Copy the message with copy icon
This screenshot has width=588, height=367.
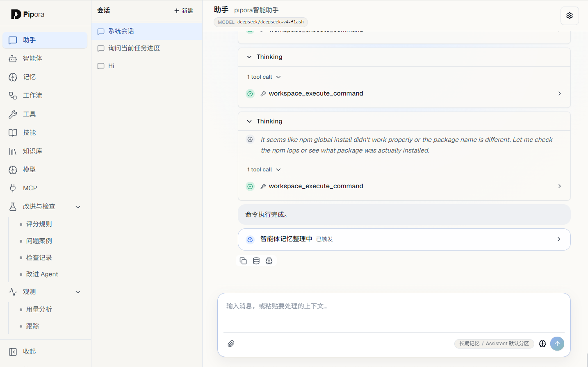coord(243,261)
